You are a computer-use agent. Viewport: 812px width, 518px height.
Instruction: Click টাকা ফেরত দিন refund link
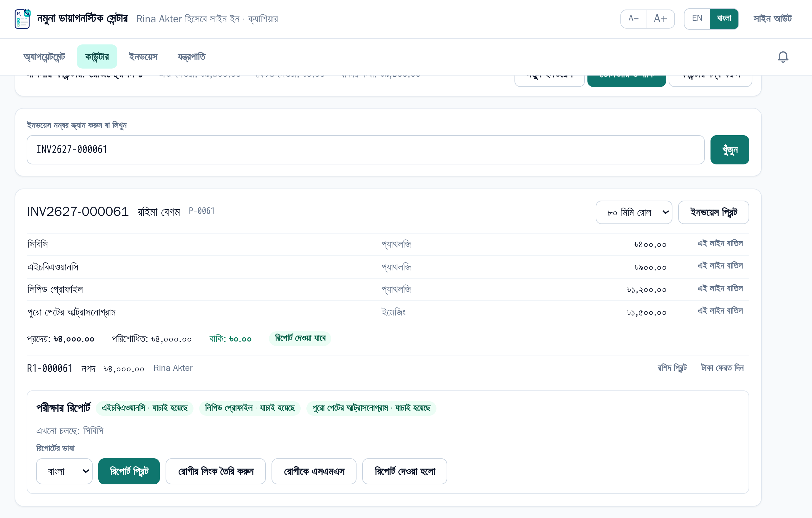(x=722, y=368)
